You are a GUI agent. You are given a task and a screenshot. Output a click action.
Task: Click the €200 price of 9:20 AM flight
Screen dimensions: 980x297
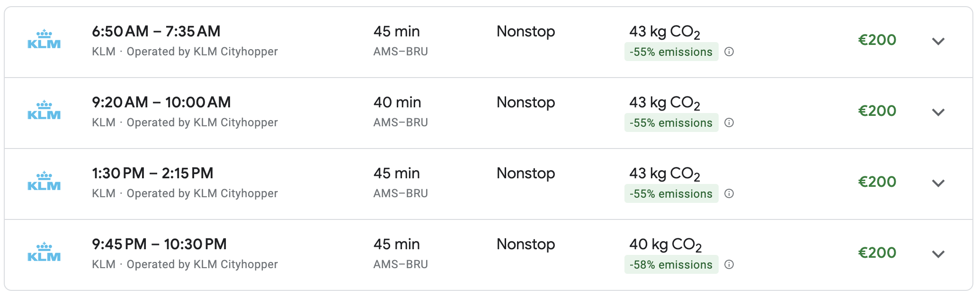click(x=877, y=111)
